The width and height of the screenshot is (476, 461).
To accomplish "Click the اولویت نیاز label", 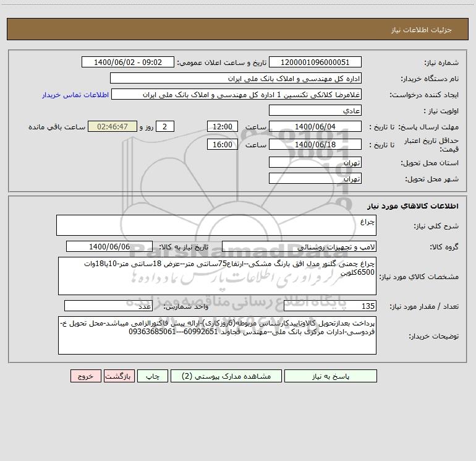I will 441,111.
